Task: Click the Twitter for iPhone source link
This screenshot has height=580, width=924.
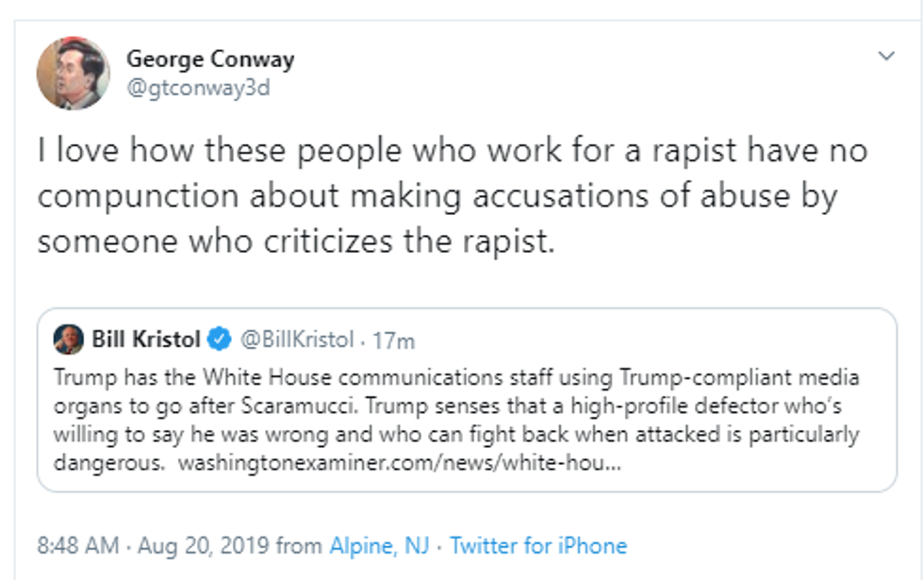Action: coord(537,545)
